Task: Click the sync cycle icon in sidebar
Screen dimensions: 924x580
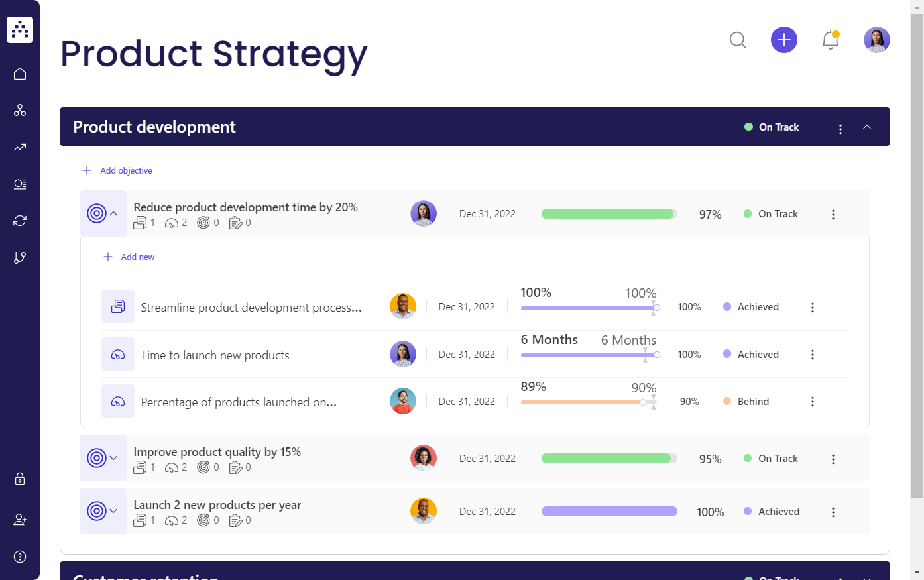Action: click(x=20, y=220)
